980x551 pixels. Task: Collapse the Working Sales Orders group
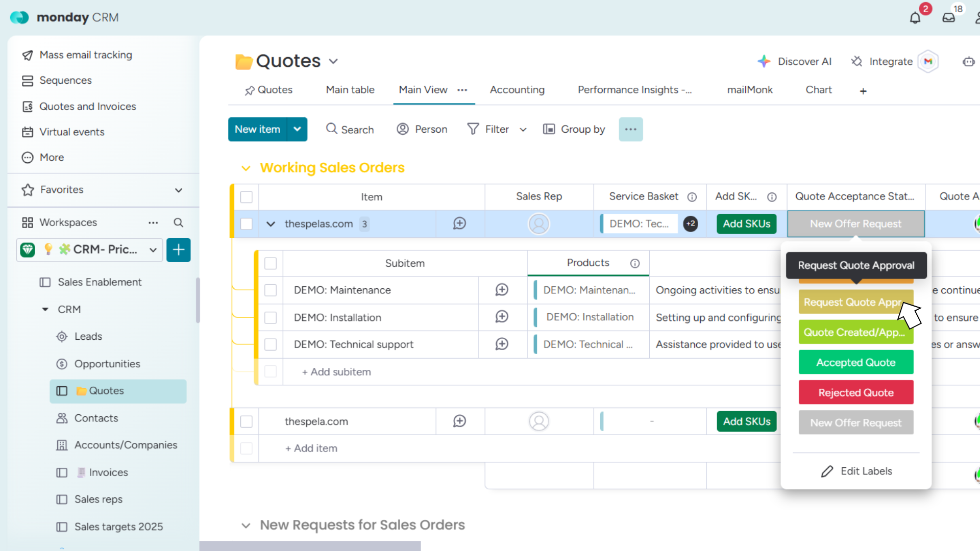[246, 168]
